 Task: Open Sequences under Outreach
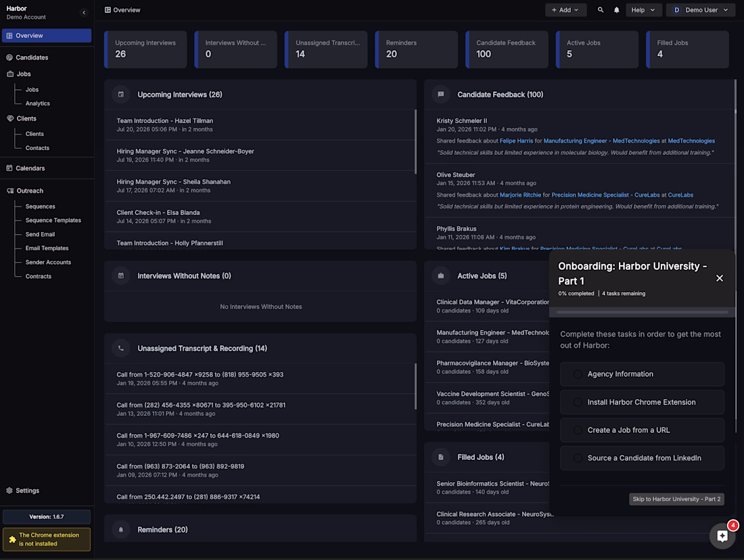pos(41,206)
